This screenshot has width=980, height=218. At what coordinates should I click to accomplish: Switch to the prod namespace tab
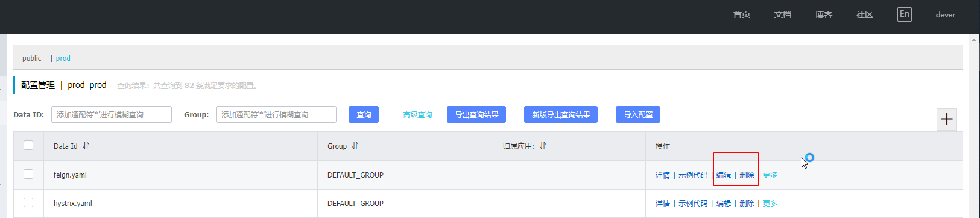(x=63, y=58)
